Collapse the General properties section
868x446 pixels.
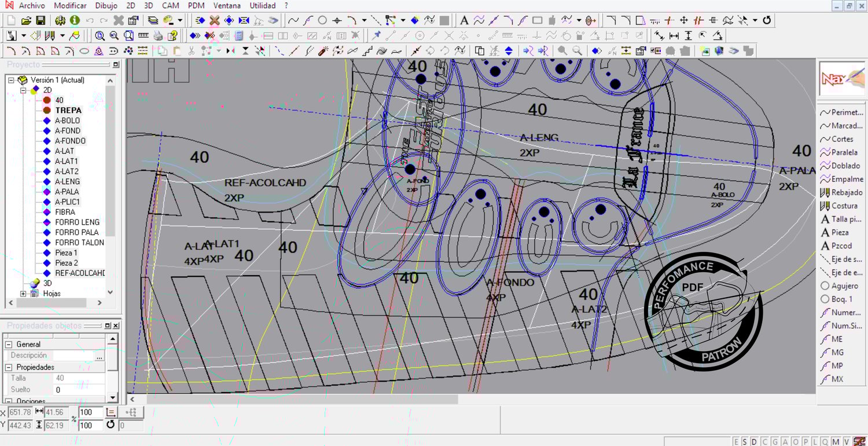pos(9,344)
